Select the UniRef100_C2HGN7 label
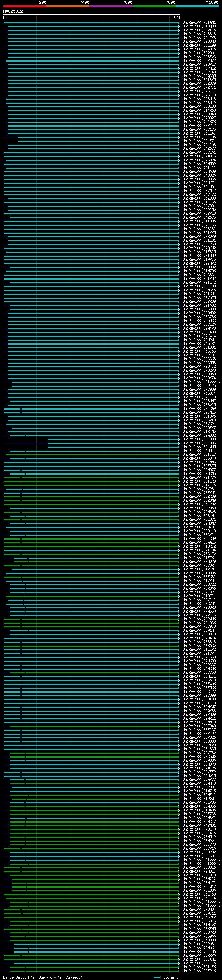The width and height of the screenshot is (222, 980). point(199,524)
